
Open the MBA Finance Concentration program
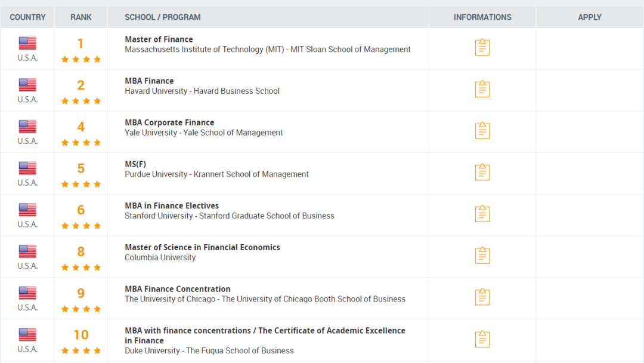point(178,289)
